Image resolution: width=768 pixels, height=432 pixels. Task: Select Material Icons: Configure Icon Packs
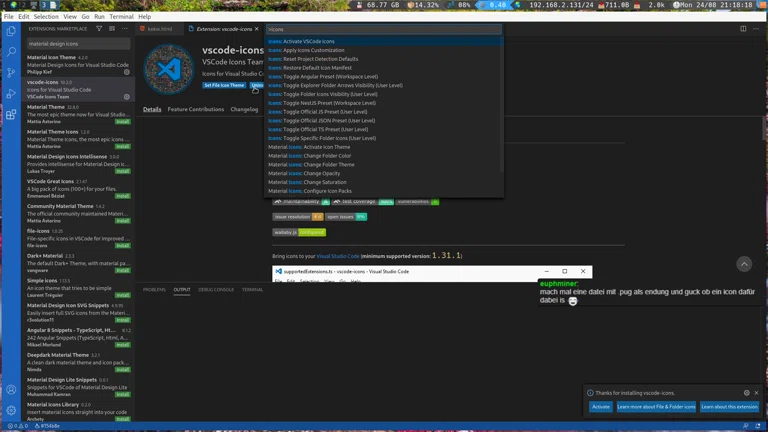(x=384, y=192)
